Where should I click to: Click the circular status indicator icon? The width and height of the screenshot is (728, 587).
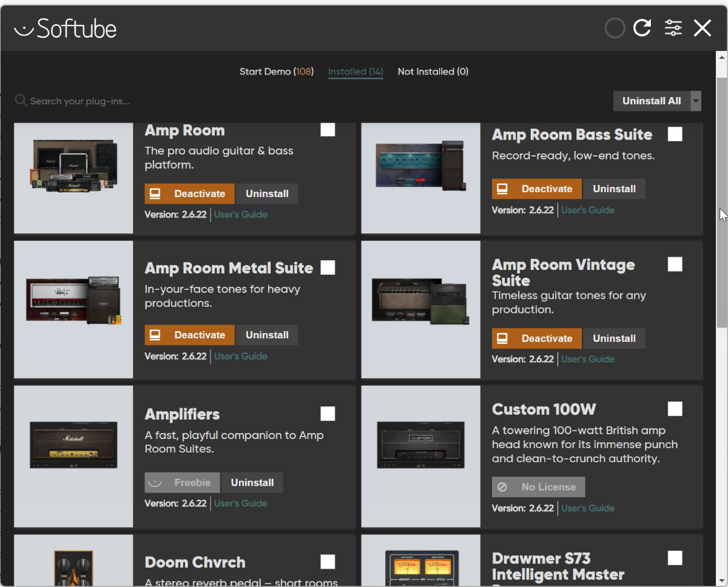coord(615,28)
